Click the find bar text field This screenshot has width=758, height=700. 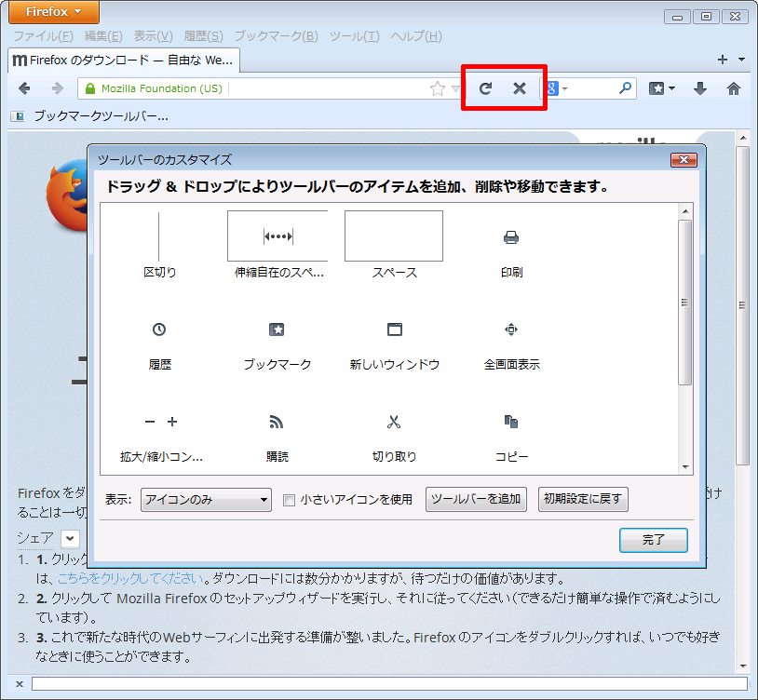point(389,683)
